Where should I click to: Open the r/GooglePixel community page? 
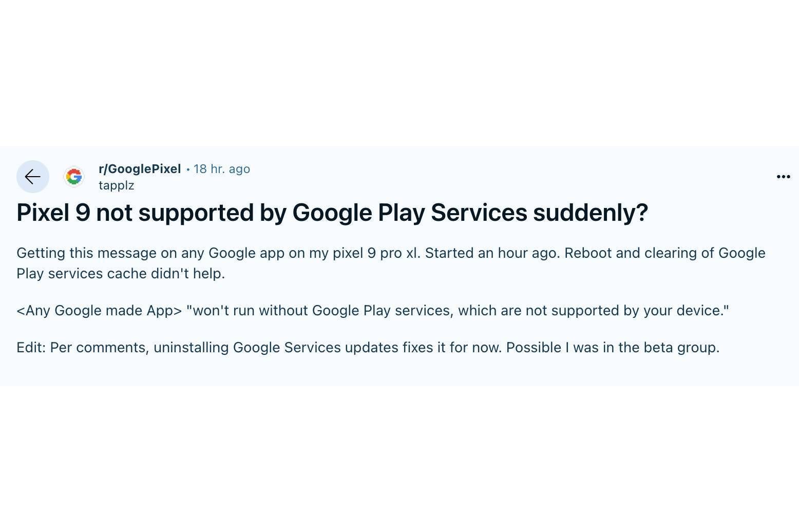tap(139, 168)
